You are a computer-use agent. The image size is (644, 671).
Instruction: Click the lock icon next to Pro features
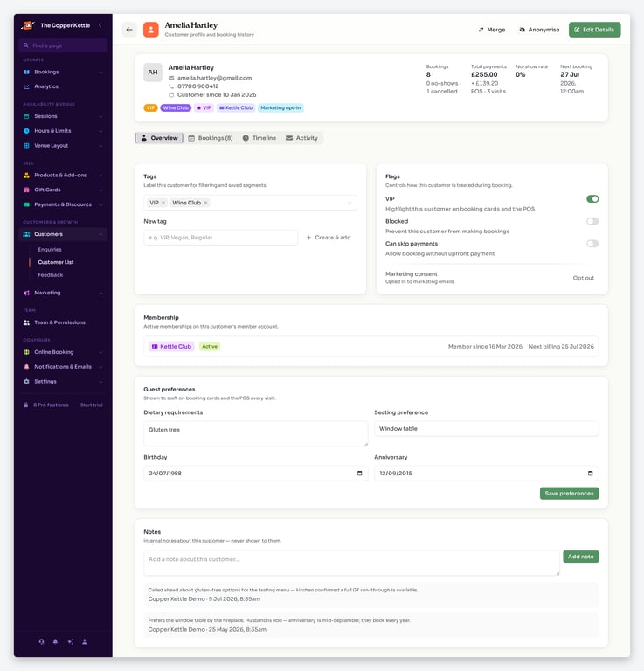tap(26, 405)
